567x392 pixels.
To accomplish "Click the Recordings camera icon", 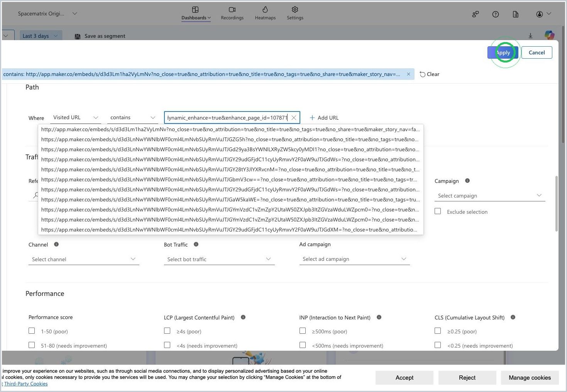I will (232, 9).
